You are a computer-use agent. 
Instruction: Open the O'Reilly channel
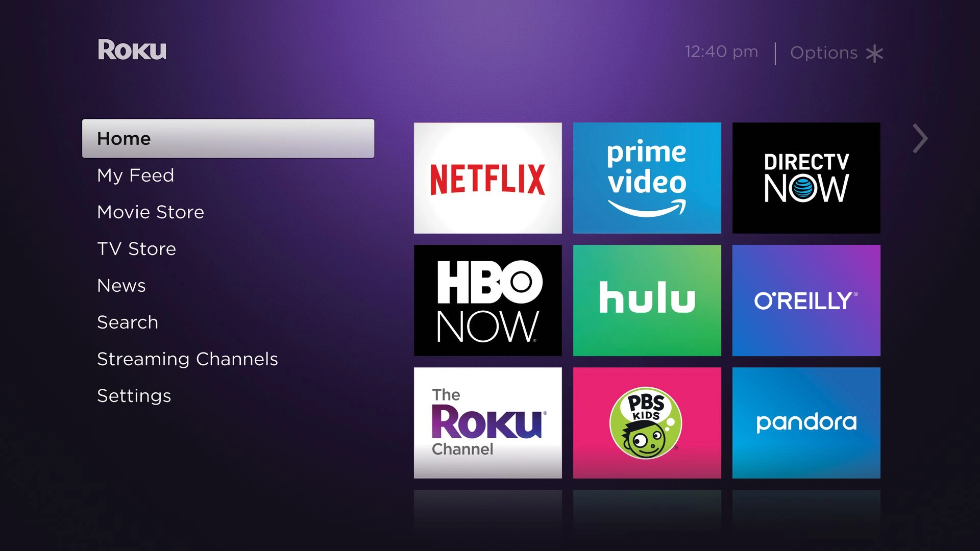point(805,300)
